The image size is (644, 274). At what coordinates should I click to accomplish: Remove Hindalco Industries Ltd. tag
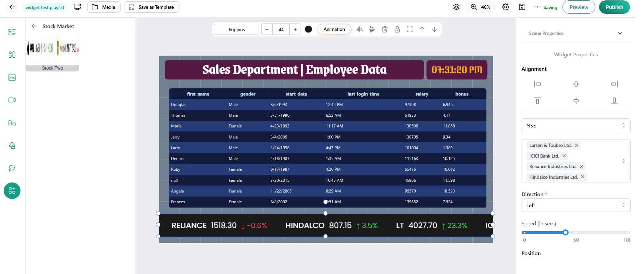583,177
